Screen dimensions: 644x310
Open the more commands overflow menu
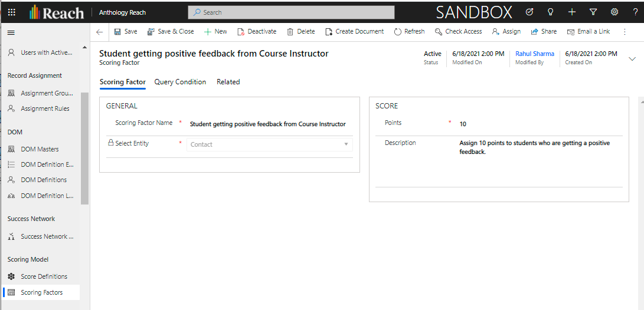click(625, 32)
